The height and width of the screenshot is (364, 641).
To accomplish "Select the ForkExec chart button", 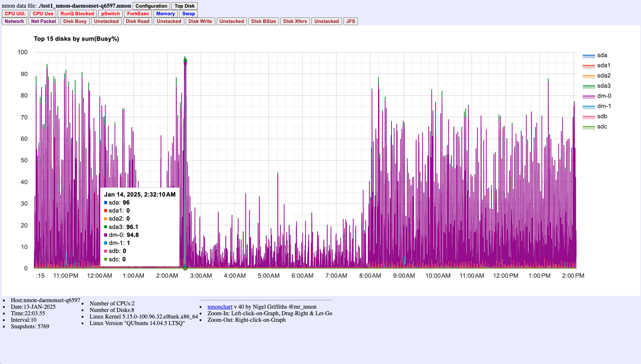I will point(138,13).
